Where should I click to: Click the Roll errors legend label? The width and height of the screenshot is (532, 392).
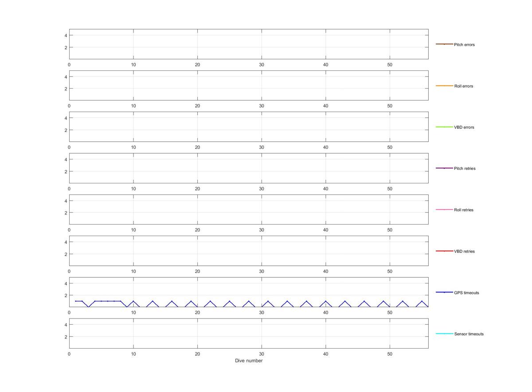pyautogui.click(x=464, y=86)
